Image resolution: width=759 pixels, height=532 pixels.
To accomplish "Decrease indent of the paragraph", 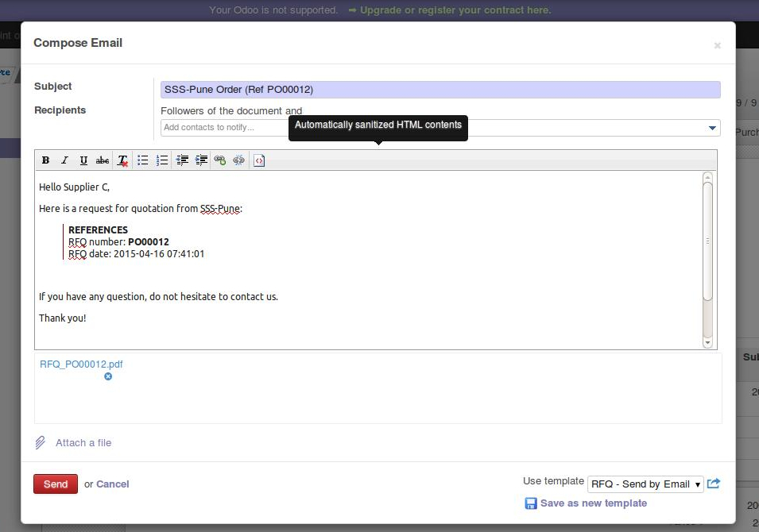I will click(182, 160).
